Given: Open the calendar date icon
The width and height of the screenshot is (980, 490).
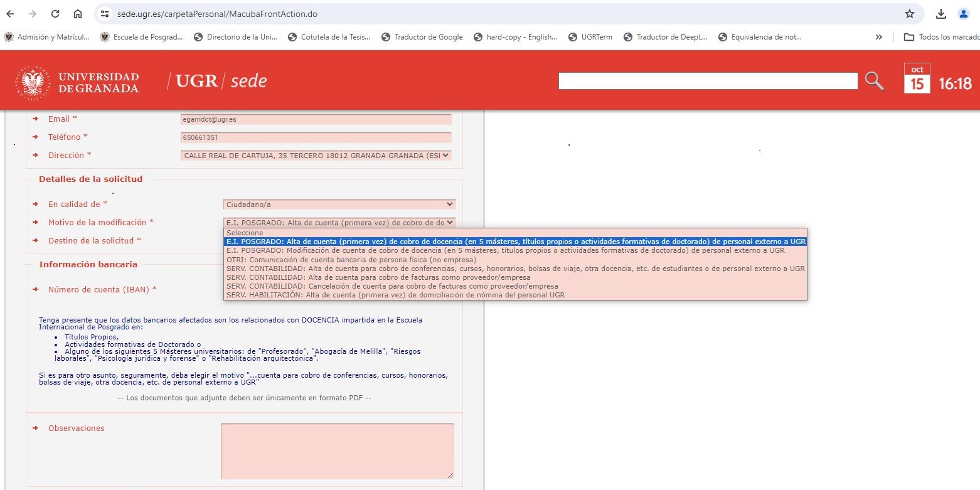Looking at the screenshot, I should click(917, 79).
